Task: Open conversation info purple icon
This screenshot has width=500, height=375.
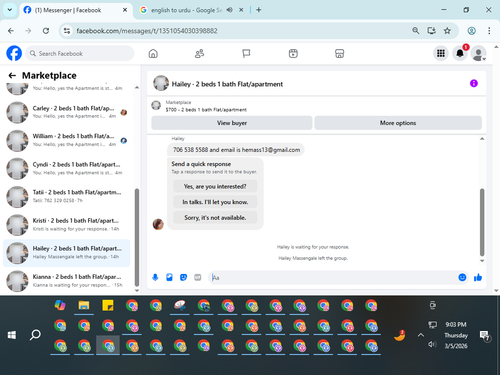Action: tap(474, 83)
